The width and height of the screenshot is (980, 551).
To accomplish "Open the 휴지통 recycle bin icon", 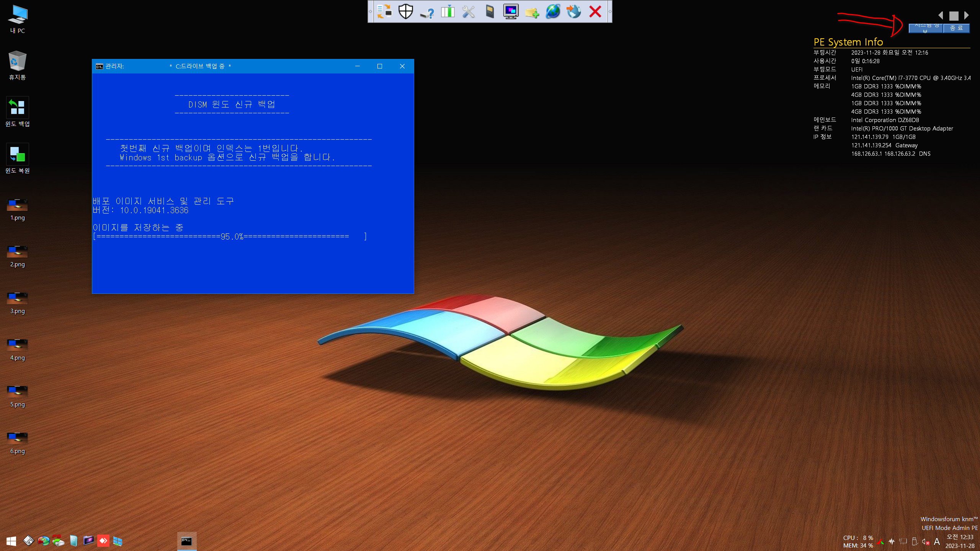I will (18, 65).
